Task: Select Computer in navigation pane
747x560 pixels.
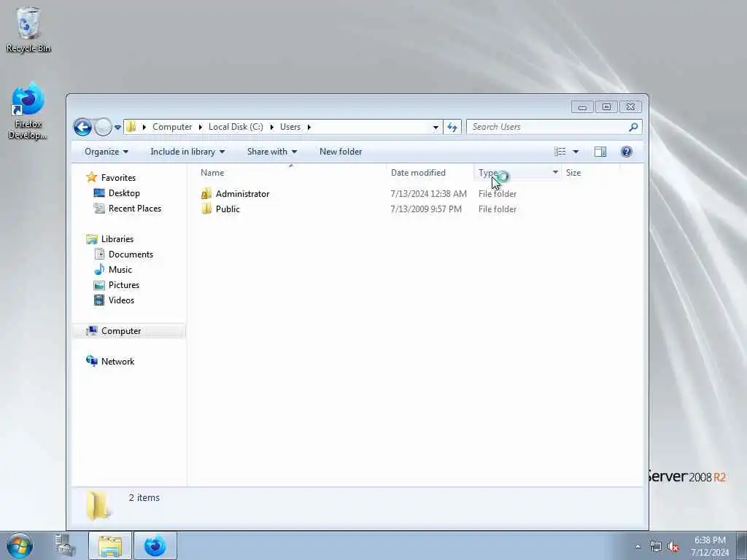Action: tap(121, 331)
